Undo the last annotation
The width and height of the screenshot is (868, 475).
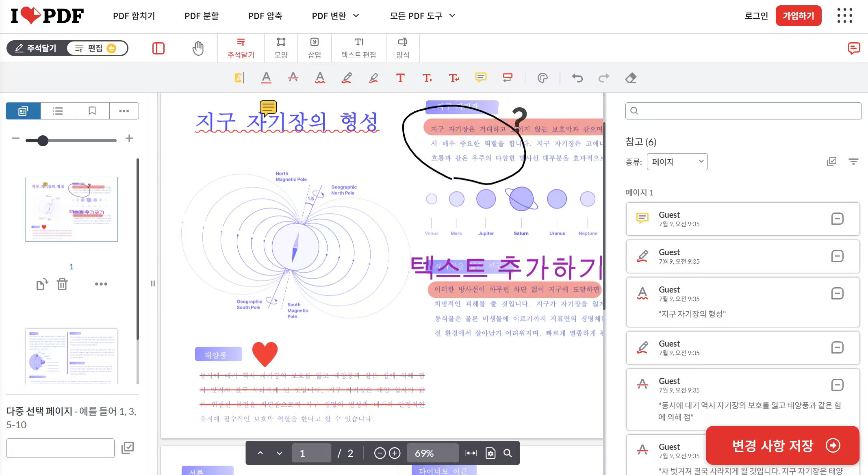tap(577, 78)
